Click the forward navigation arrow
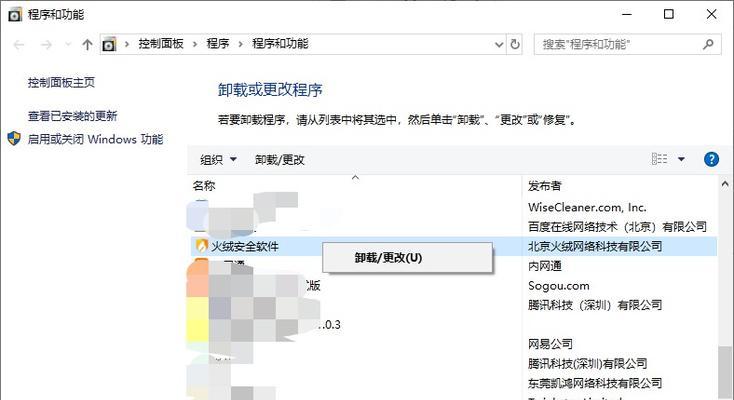Screen dimensions: 734x400 pos(46,45)
